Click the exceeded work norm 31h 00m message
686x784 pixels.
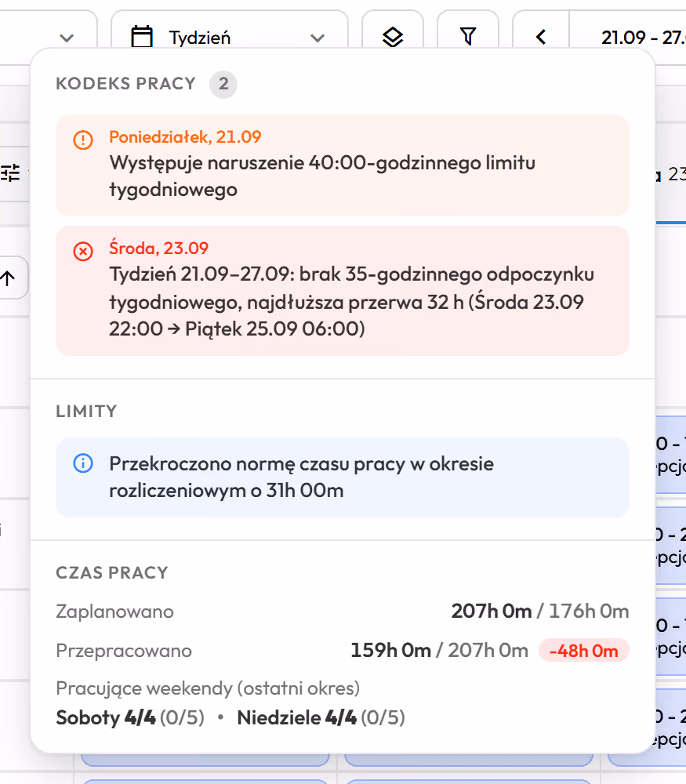pos(301,477)
